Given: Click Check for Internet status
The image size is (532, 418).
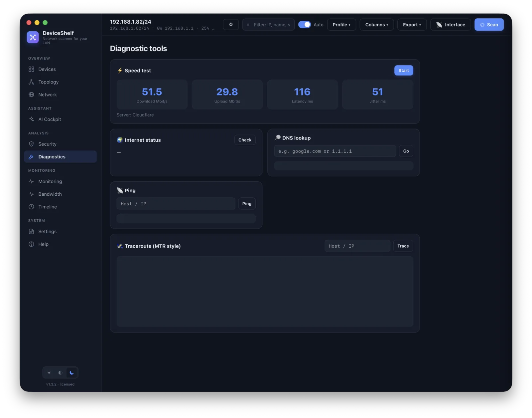Looking at the screenshot, I should 245,140.
